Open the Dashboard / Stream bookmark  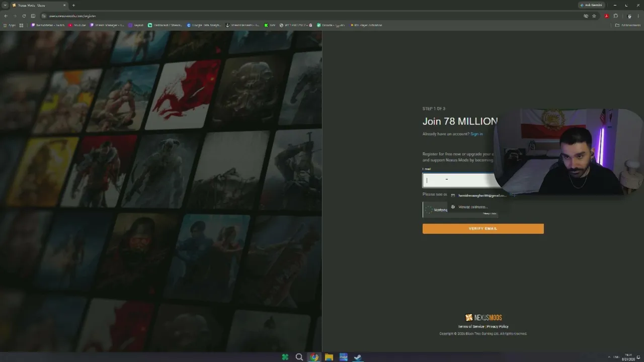pyautogui.click(x=165, y=25)
